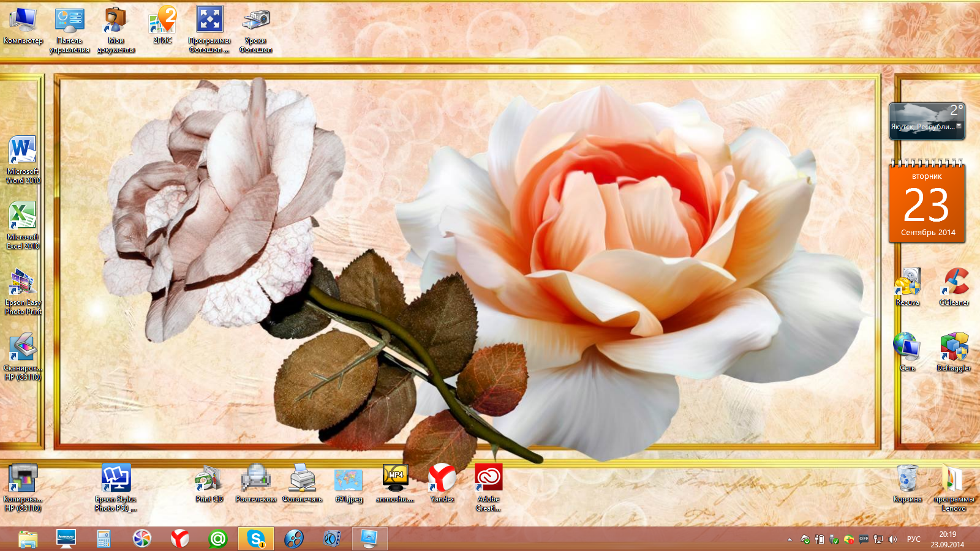The image size is (980, 551).
Task: Open the Mail.Ru Agent taskbar icon
Action: tap(217, 539)
